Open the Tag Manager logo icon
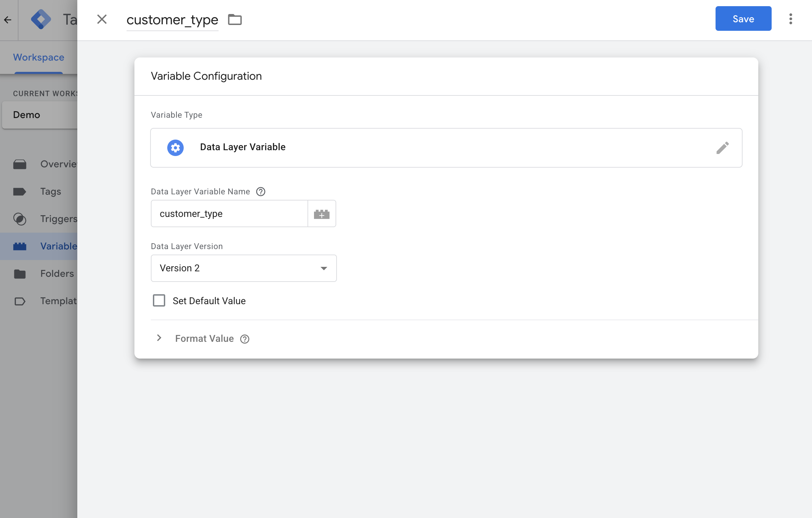This screenshot has width=812, height=518. [x=41, y=20]
